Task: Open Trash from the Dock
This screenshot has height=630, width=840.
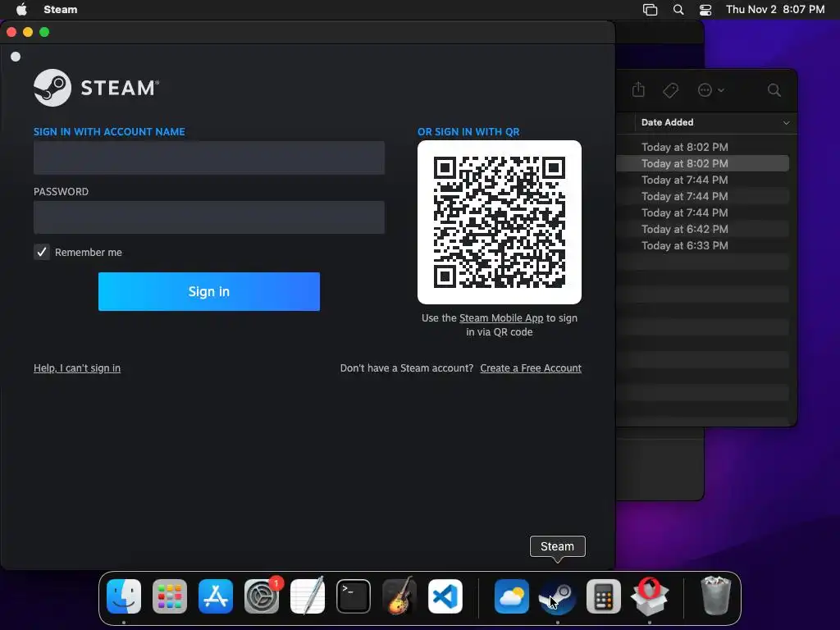Action: [x=715, y=596]
